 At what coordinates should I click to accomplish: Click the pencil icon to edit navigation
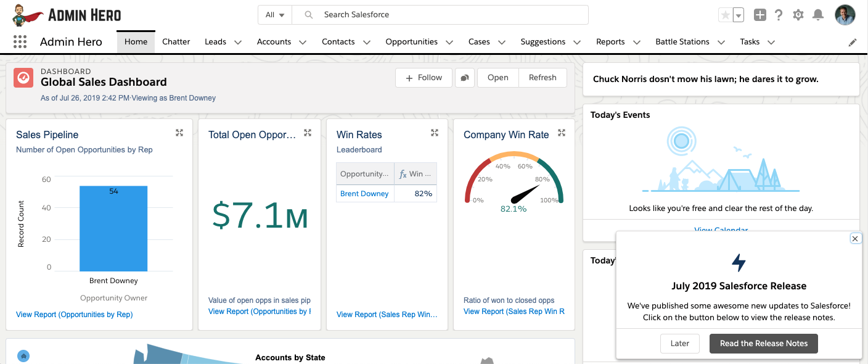pos(853,43)
